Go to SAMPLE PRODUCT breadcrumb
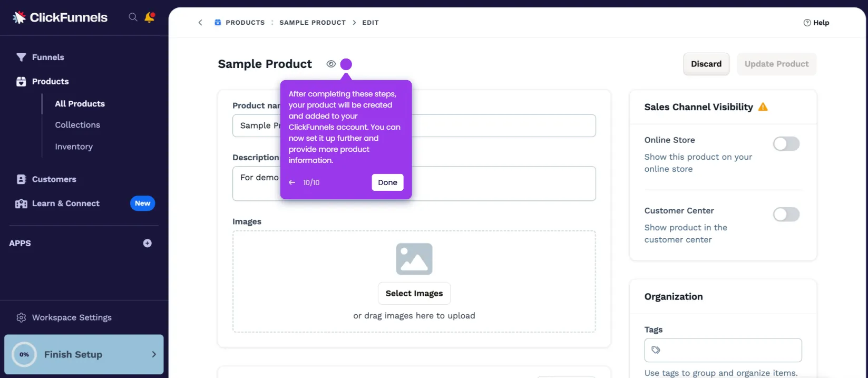 [313, 23]
